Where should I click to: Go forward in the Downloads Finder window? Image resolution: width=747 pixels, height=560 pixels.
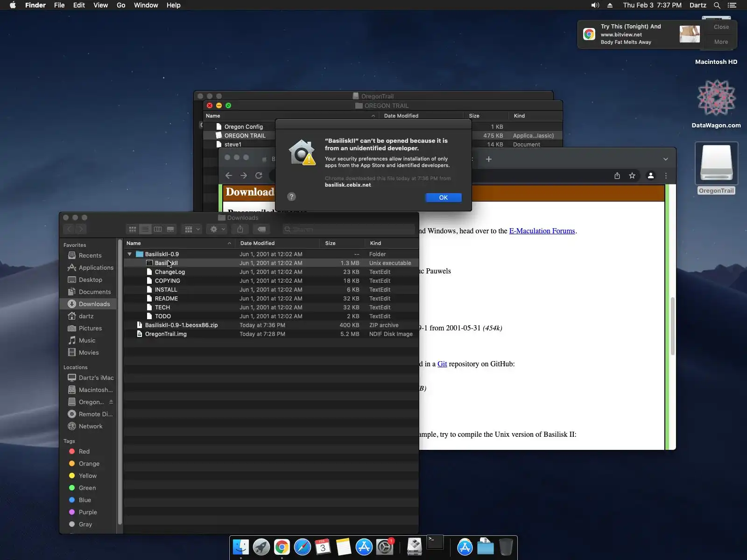pos(81,229)
